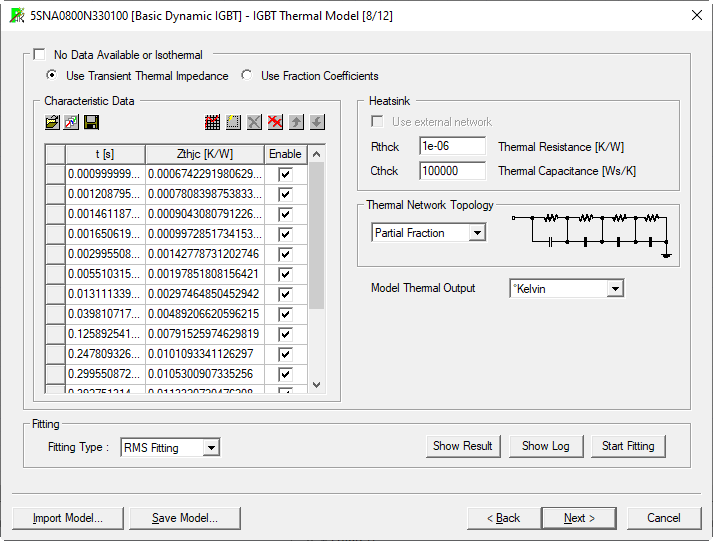Click time cell 0.001650619...
Viewport: 713px width, 541px height.
point(105,234)
